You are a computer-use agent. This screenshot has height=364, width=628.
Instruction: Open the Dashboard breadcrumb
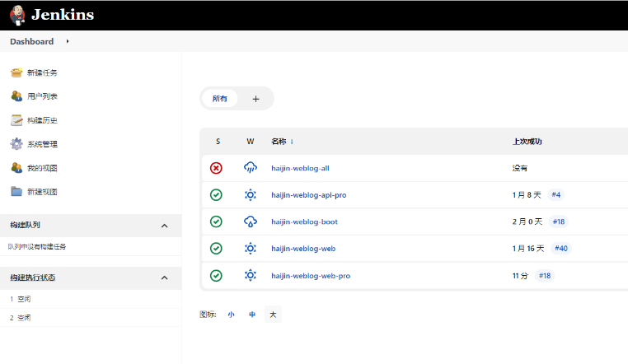click(x=31, y=42)
